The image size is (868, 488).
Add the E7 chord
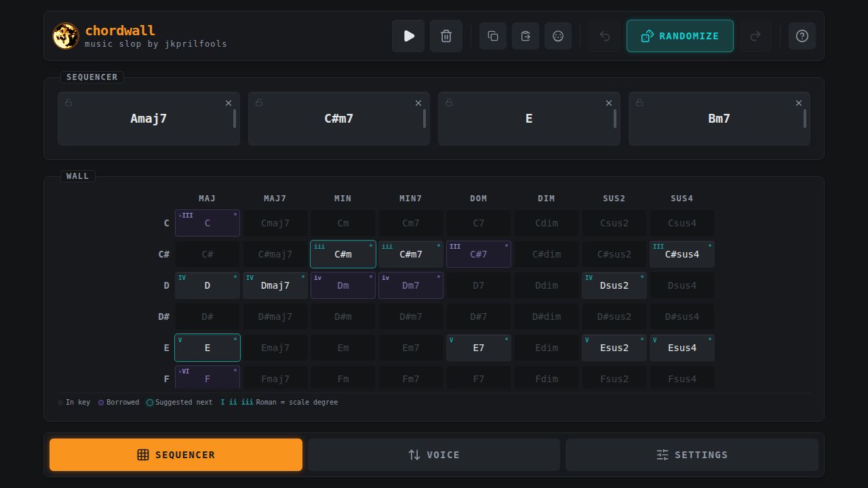[479, 348]
